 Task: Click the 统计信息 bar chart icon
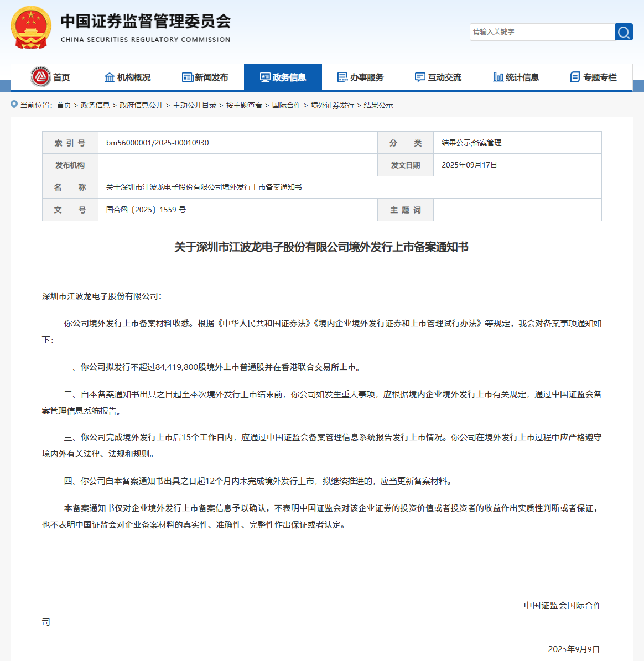(498, 77)
